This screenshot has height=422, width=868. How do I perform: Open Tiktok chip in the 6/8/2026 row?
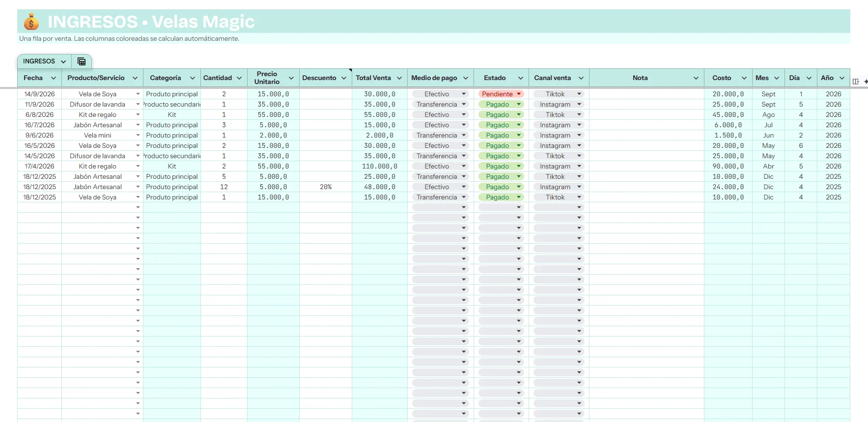[559, 114]
